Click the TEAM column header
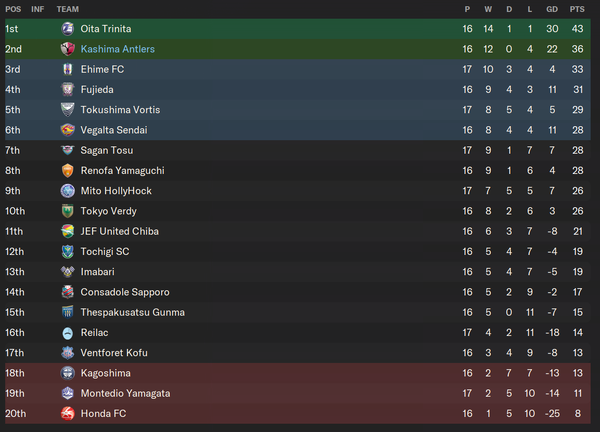Screen dimensions: 600x432 pos(68,9)
